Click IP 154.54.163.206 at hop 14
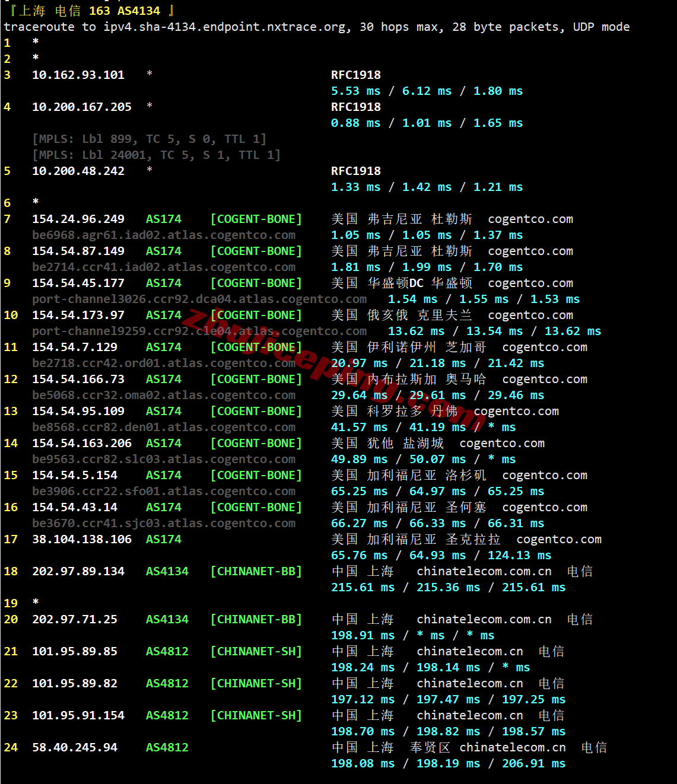The width and height of the screenshot is (677, 784). pyautogui.click(x=82, y=443)
